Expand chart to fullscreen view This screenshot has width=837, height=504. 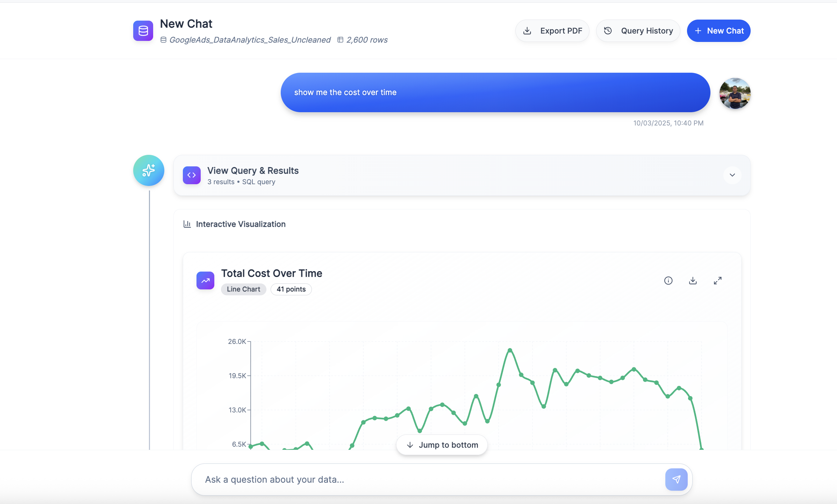coord(717,281)
